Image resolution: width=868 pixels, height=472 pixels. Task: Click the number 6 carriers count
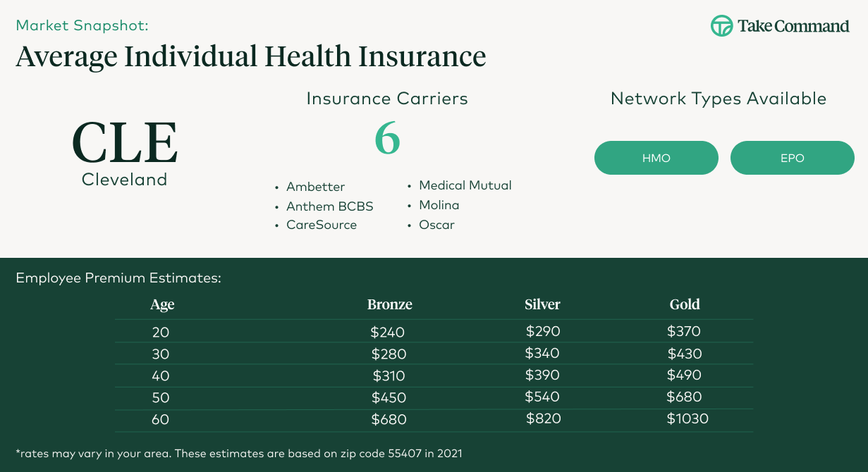[x=387, y=139]
